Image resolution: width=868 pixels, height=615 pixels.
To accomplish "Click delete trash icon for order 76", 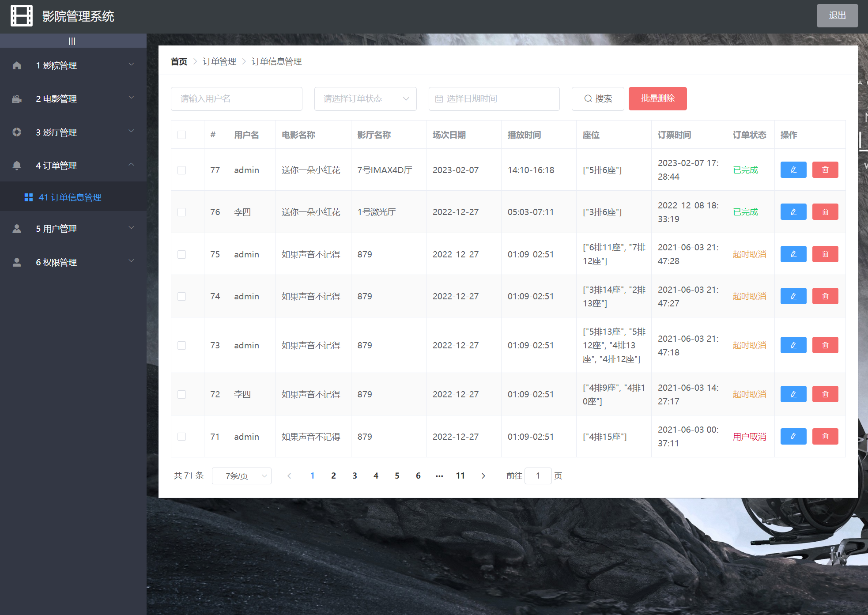I will pyautogui.click(x=825, y=212).
